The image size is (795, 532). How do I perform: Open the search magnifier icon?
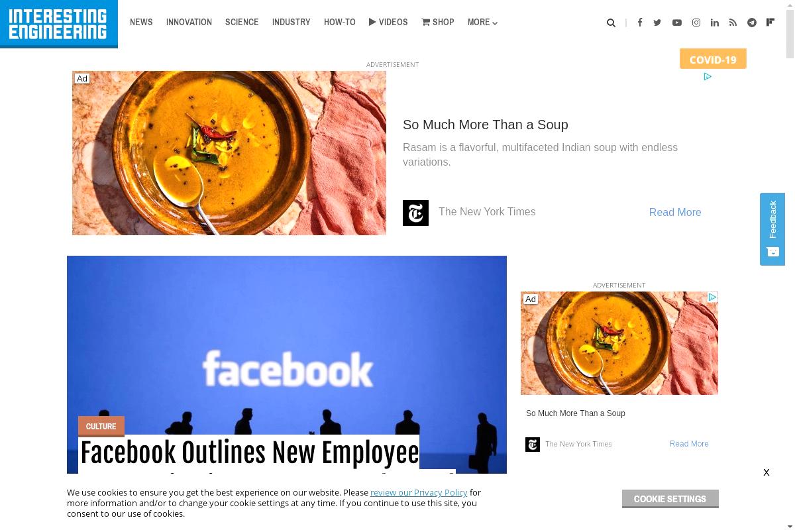[x=611, y=23]
